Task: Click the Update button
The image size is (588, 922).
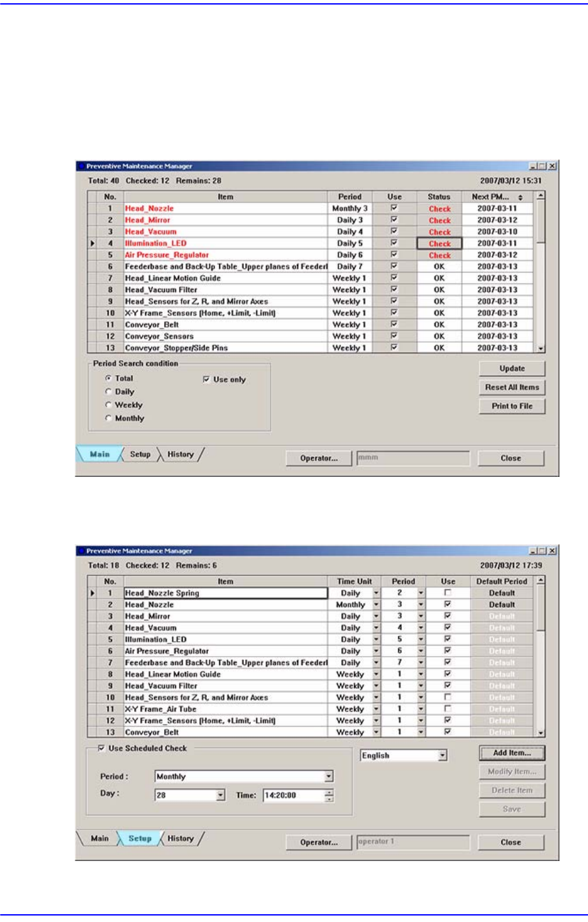Action: [x=512, y=369]
